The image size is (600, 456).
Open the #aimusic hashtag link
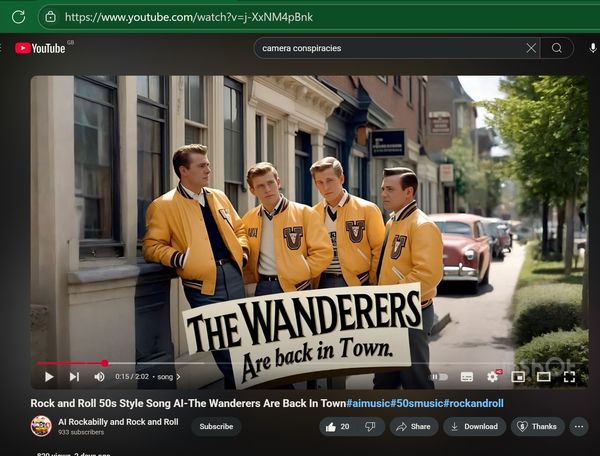367,403
